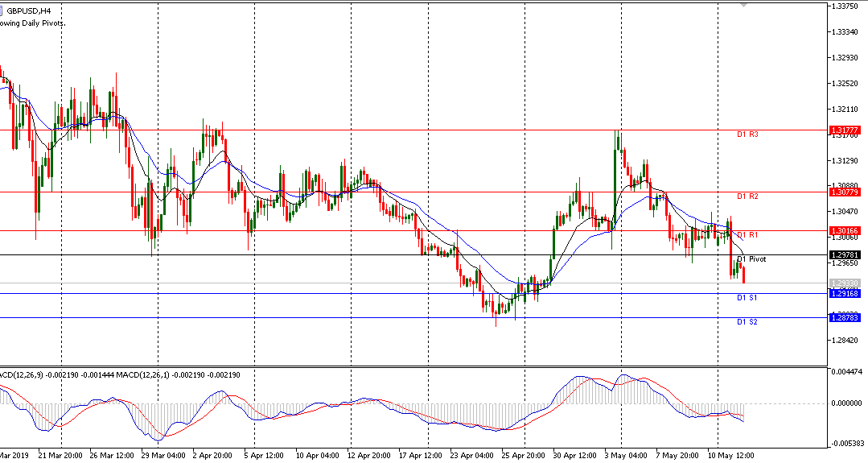Viewport: 868px width, 463px height.
Task: Click the 3 May 04:00 time label
Action: click(x=626, y=455)
